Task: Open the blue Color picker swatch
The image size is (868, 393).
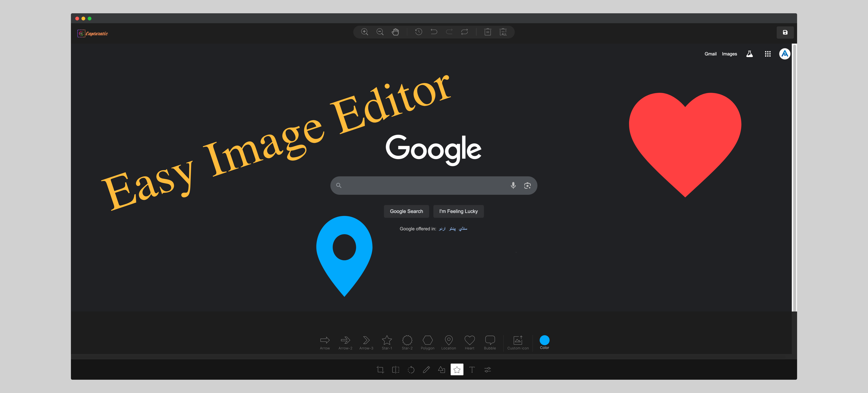Action: [544, 340]
